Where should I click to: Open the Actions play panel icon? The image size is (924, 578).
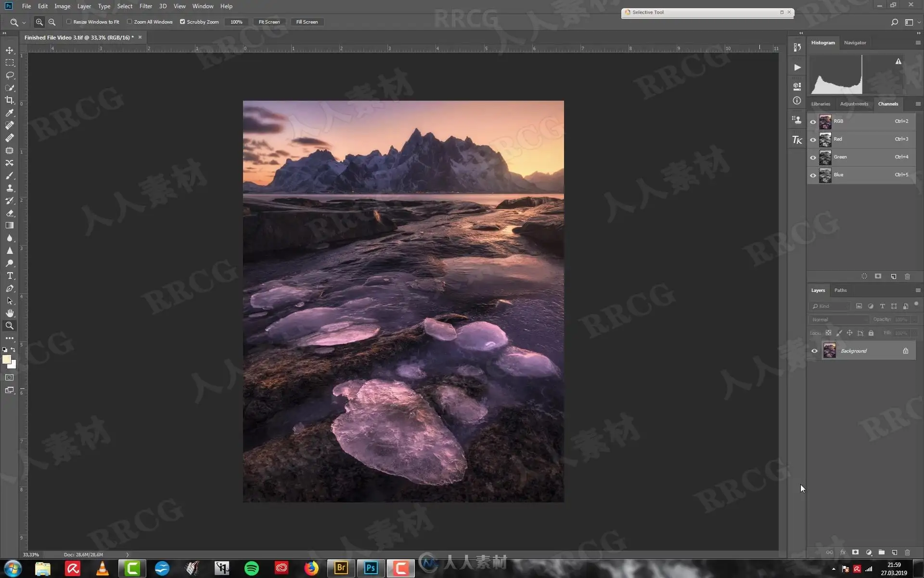[797, 67]
